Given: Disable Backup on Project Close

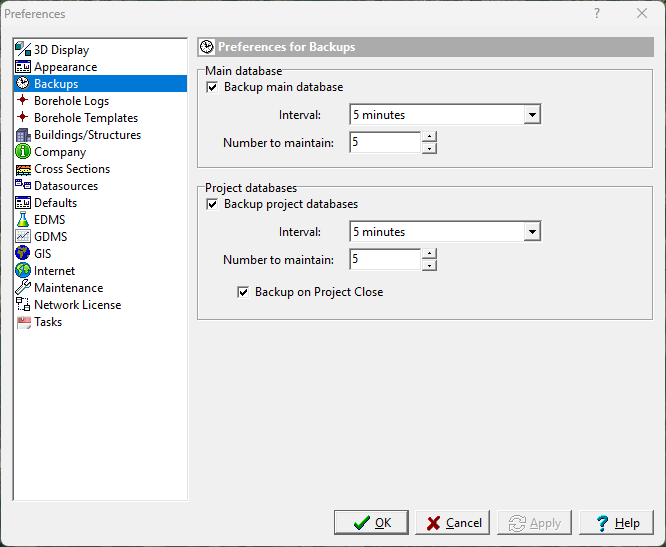Looking at the screenshot, I should [243, 293].
